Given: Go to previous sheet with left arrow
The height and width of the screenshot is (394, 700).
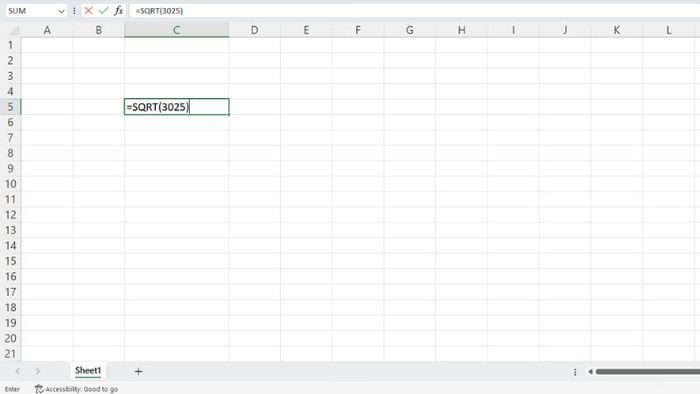Looking at the screenshot, I should (x=18, y=371).
